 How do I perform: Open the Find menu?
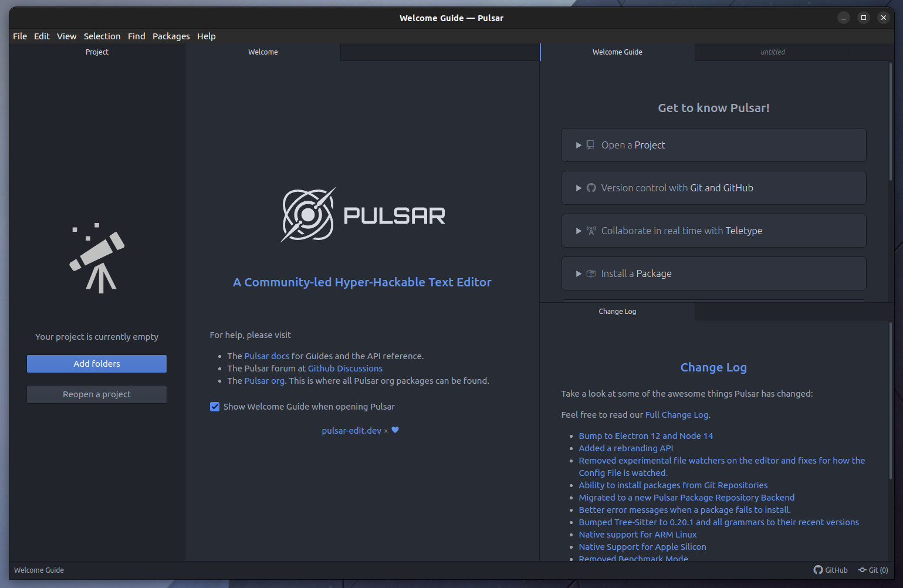coord(137,36)
